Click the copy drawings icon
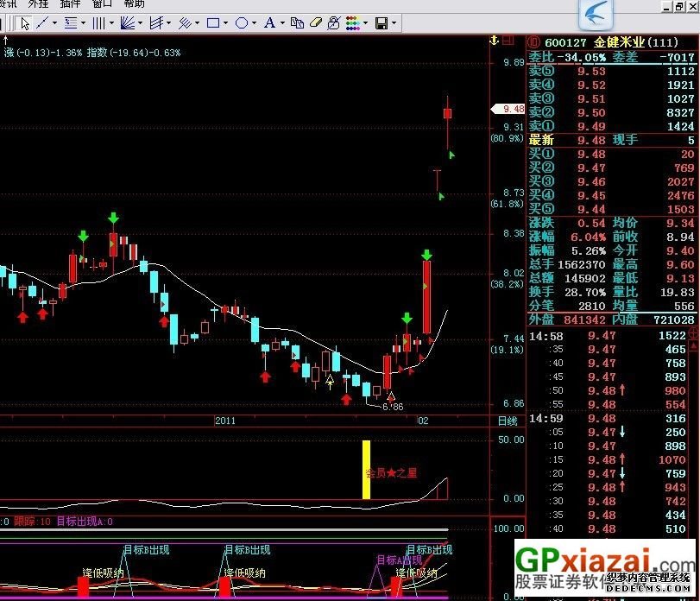The height and width of the screenshot is (601, 700). [297, 23]
